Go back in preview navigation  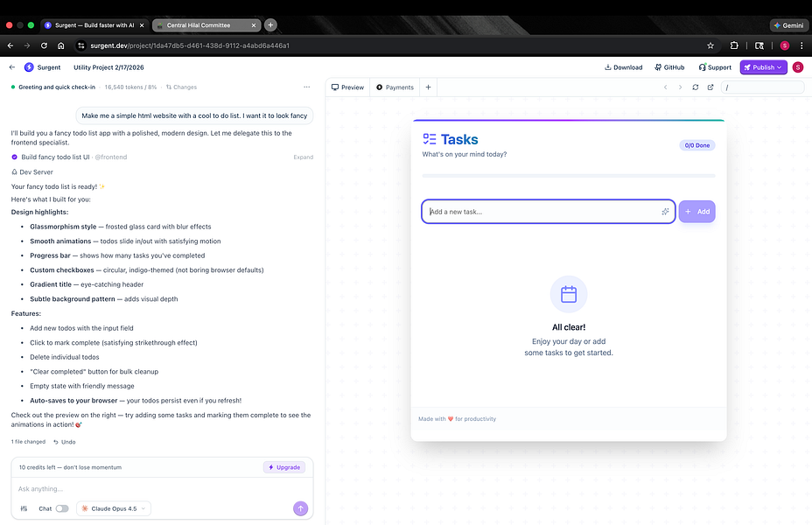tap(666, 87)
